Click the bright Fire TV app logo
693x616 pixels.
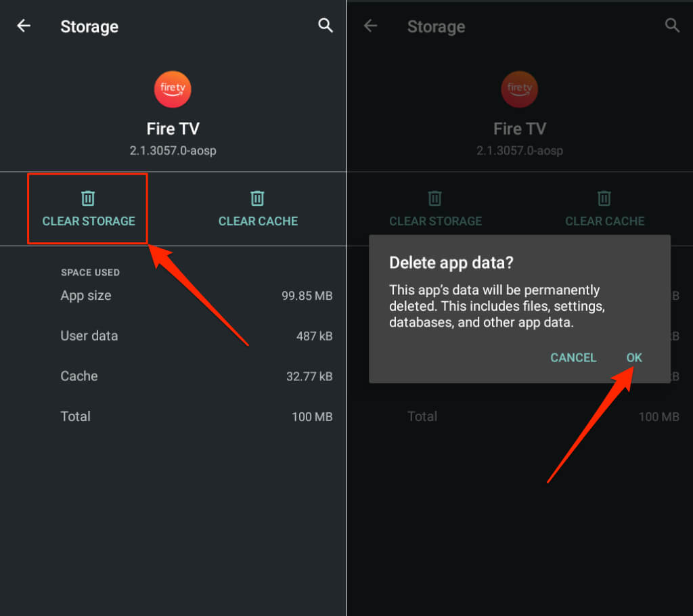pyautogui.click(x=173, y=90)
